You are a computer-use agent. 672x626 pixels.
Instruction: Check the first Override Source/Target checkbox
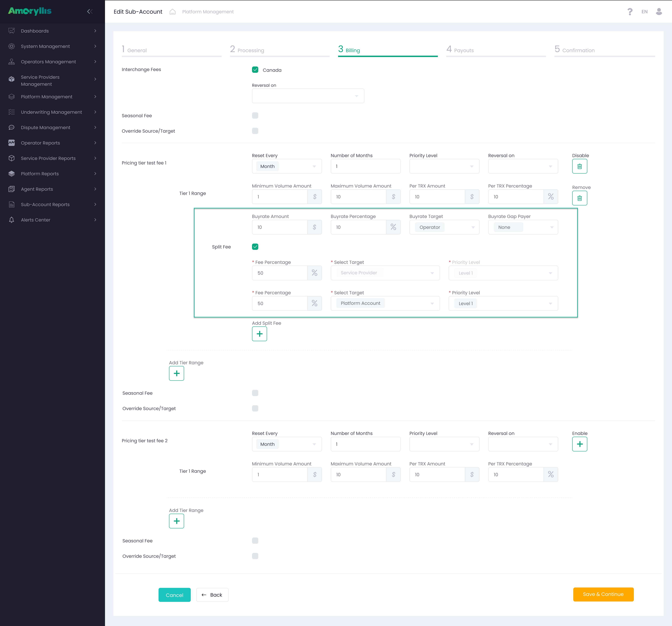pos(255,131)
